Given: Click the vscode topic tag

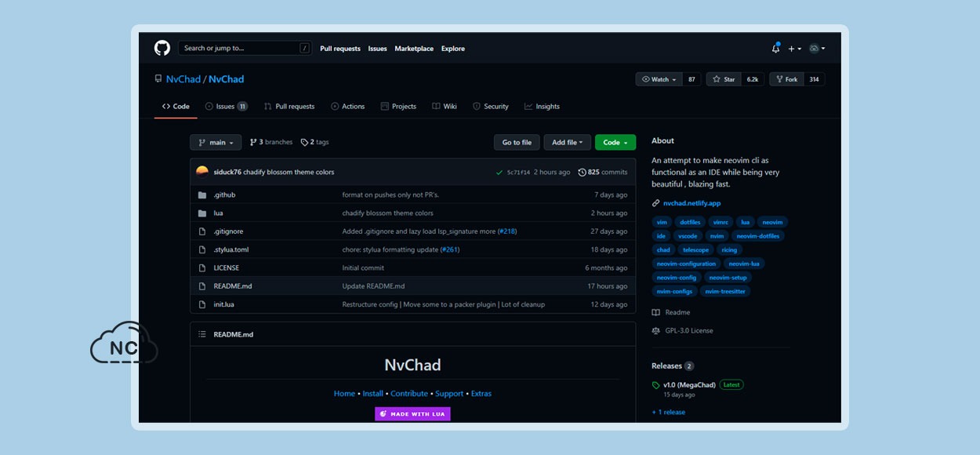Looking at the screenshot, I should pos(688,236).
